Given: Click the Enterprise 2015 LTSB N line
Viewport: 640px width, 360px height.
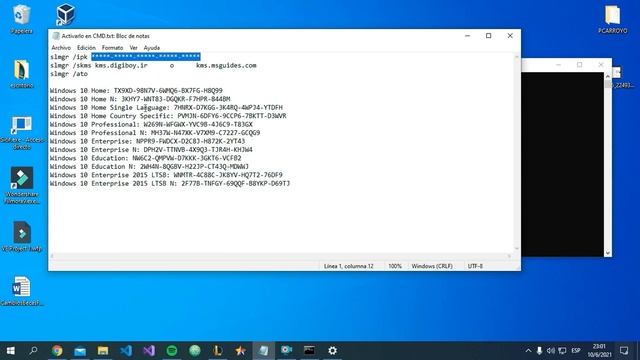Looking at the screenshot, I should [170, 184].
